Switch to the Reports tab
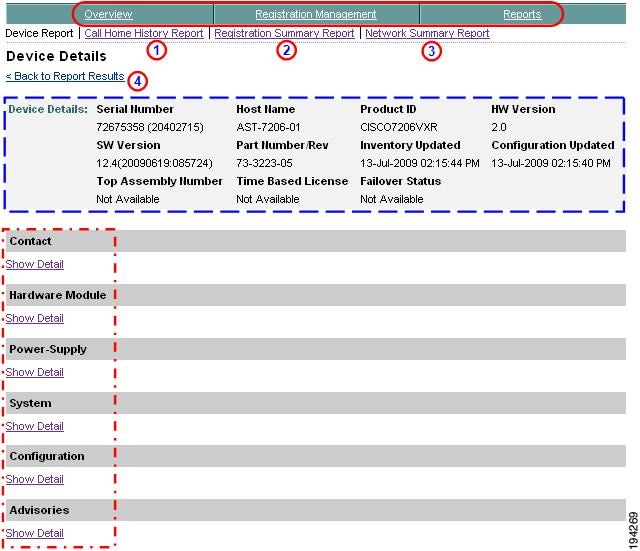The image size is (640, 551). (522, 14)
